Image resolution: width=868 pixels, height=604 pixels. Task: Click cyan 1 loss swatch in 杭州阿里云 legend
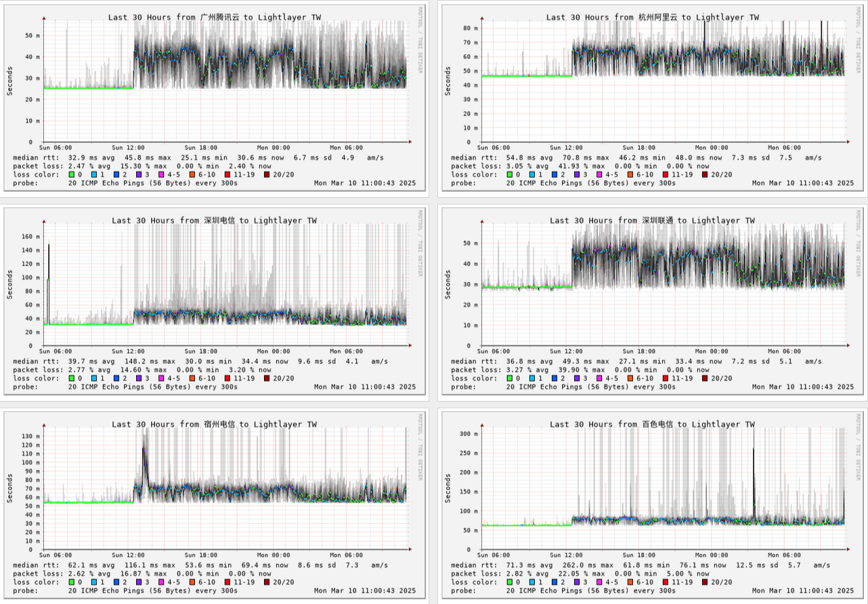(532, 175)
